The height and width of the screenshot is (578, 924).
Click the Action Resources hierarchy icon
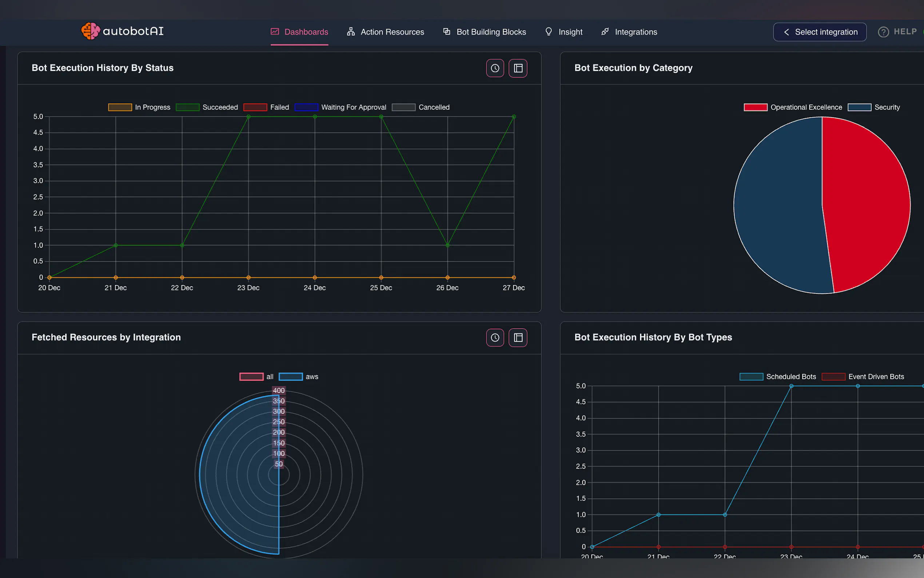coord(351,32)
